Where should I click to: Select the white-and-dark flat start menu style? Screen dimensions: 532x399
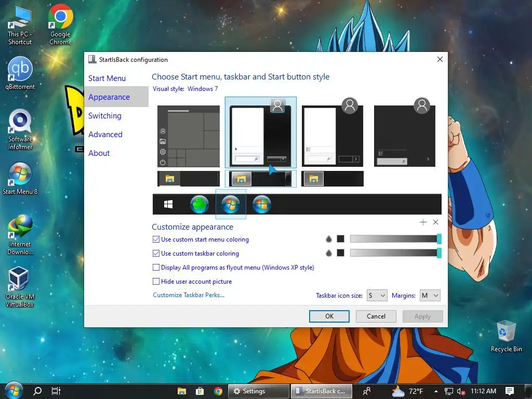click(332, 132)
